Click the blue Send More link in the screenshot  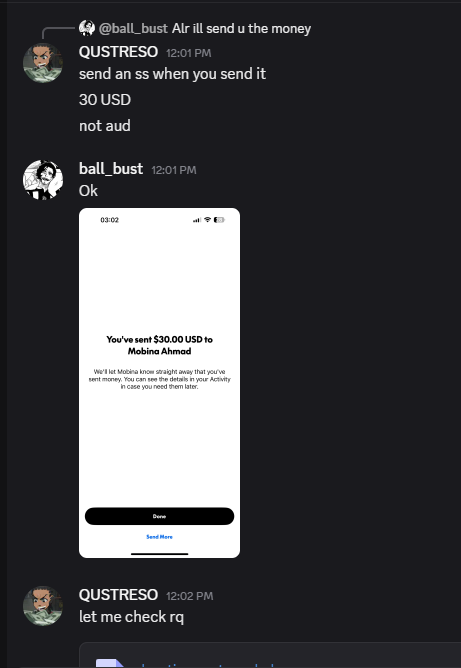pos(159,537)
